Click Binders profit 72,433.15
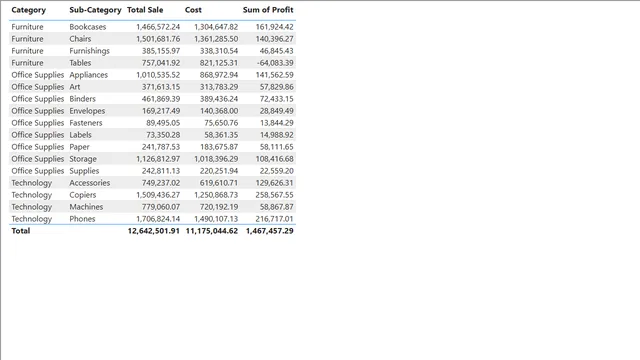640x360 pixels. point(276,99)
